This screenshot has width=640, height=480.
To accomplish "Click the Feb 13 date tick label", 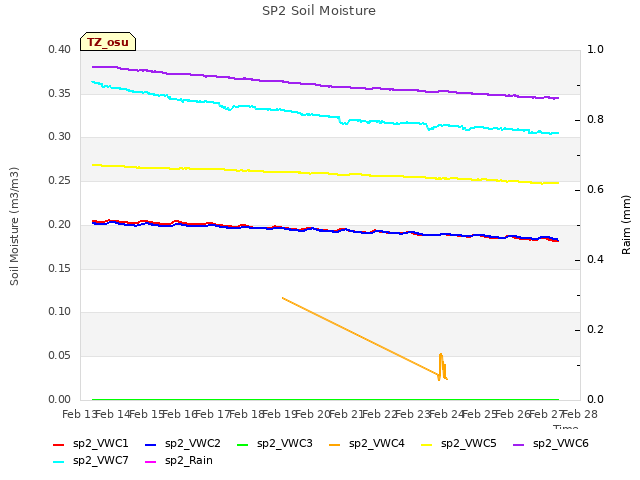I will [80, 415].
